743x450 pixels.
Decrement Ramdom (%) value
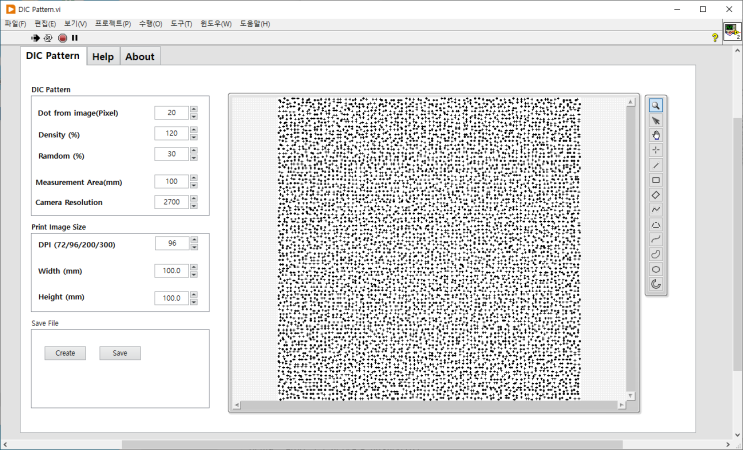click(194, 157)
